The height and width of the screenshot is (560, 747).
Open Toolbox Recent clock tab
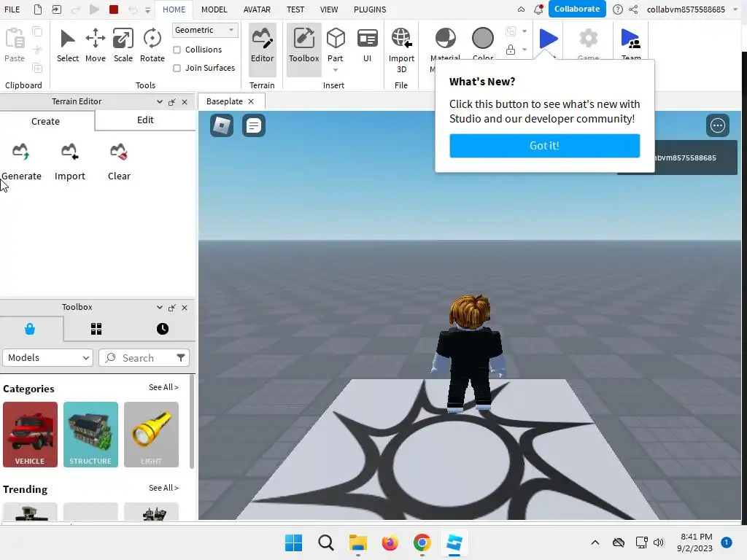[163, 329]
